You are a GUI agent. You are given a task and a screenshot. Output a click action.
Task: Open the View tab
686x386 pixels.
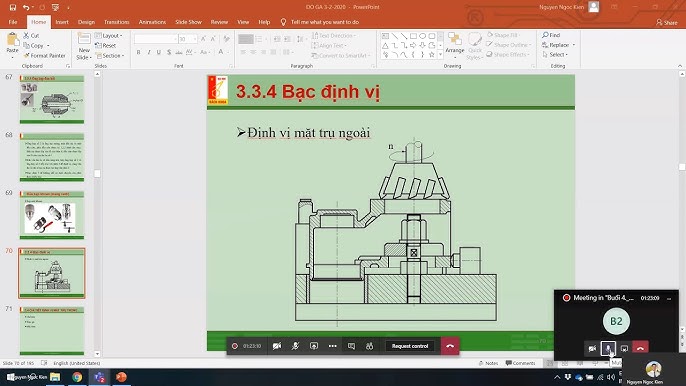click(243, 22)
